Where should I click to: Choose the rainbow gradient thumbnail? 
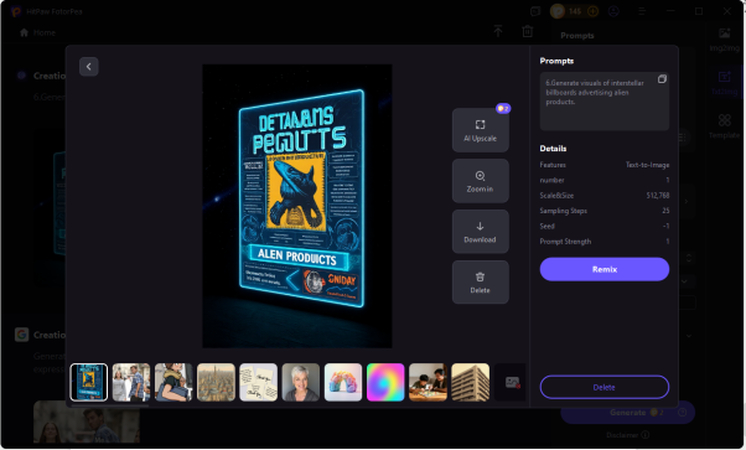pyautogui.click(x=385, y=382)
